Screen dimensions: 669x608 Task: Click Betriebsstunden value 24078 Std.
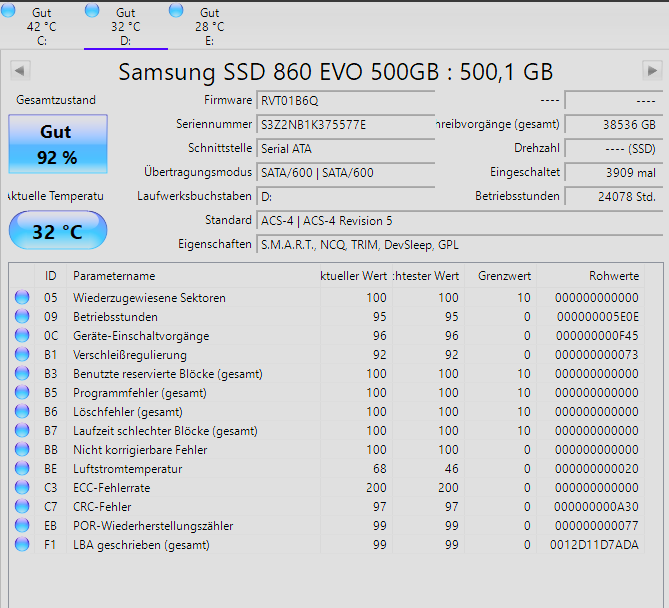(614, 197)
